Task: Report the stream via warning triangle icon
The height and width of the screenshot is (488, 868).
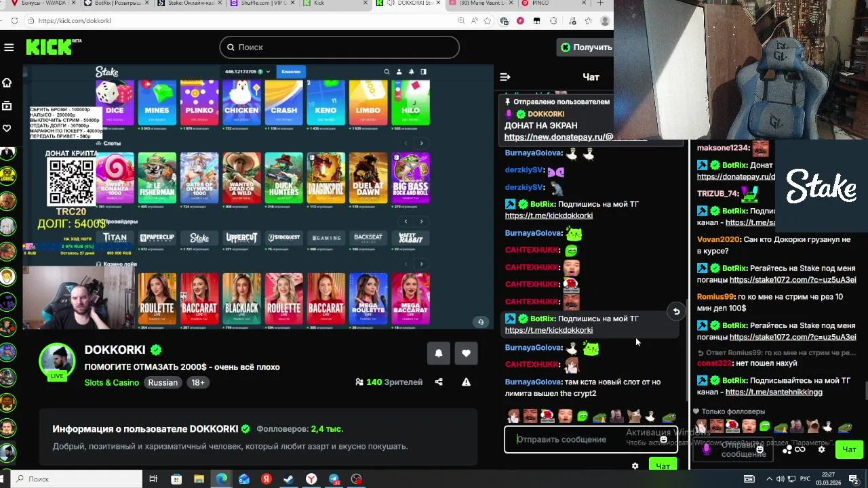Action: (x=466, y=382)
